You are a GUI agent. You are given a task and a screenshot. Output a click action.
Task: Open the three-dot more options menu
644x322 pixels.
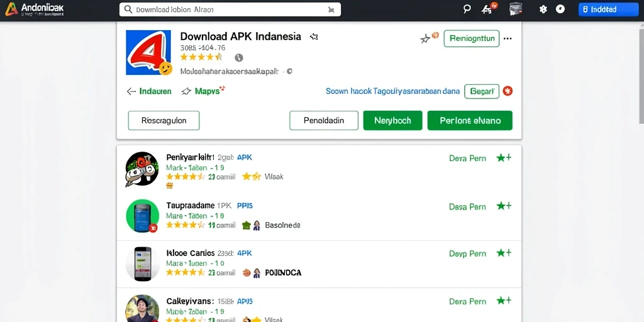coord(508,38)
